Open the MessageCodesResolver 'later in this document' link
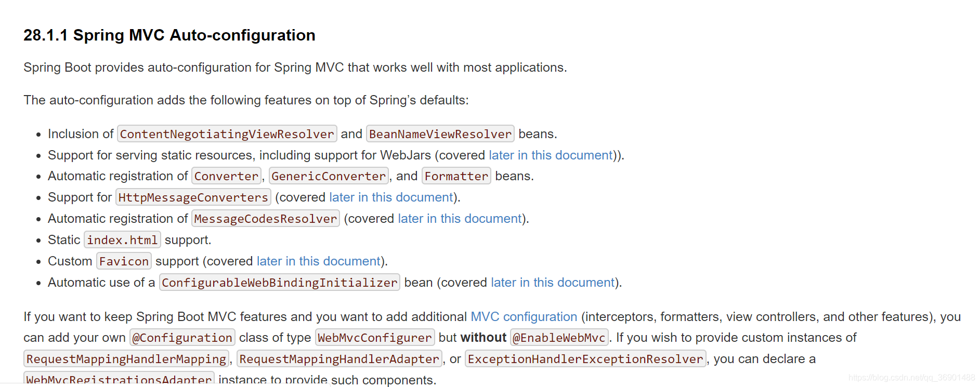The width and height of the screenshot is (980, 387). tap(460, 219)
